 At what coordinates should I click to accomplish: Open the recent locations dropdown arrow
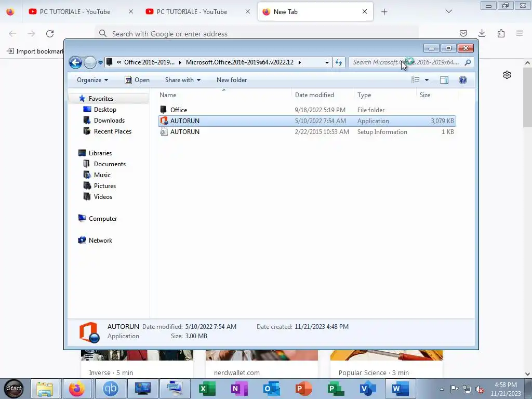[100, 63]
